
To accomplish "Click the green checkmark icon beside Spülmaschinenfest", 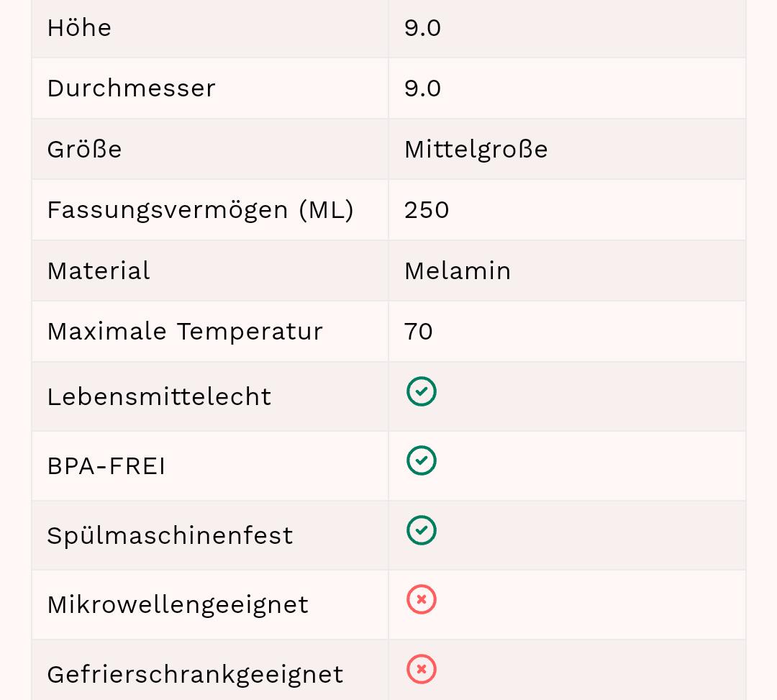I will click(422, 530).
